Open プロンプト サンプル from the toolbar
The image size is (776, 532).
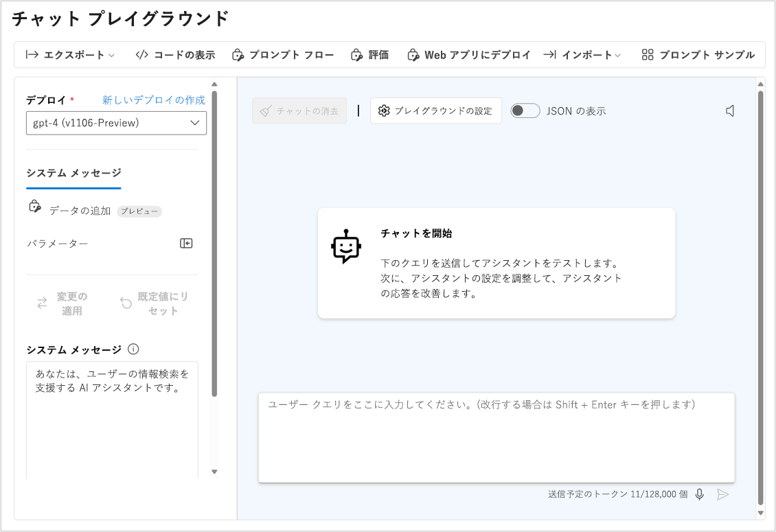(x=698, y=55)
